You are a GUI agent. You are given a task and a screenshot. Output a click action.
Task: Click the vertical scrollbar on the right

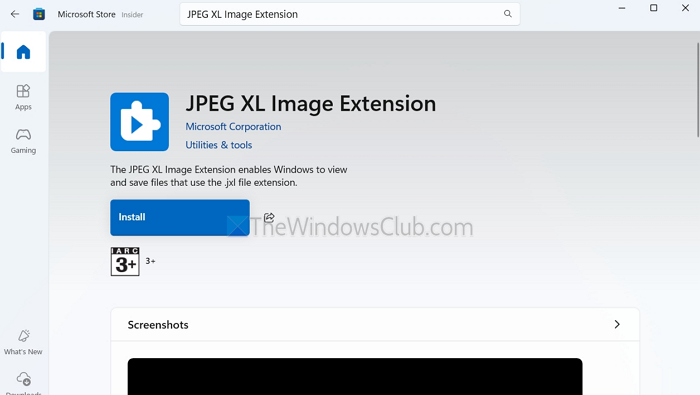pyautogui.click(x=698, y=89)
